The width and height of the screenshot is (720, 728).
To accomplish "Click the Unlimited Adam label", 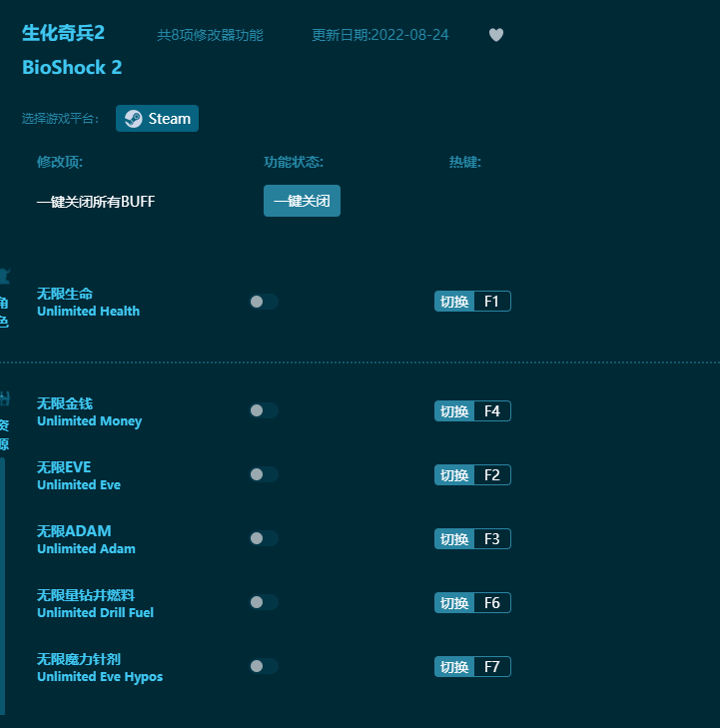I will 86,549.
